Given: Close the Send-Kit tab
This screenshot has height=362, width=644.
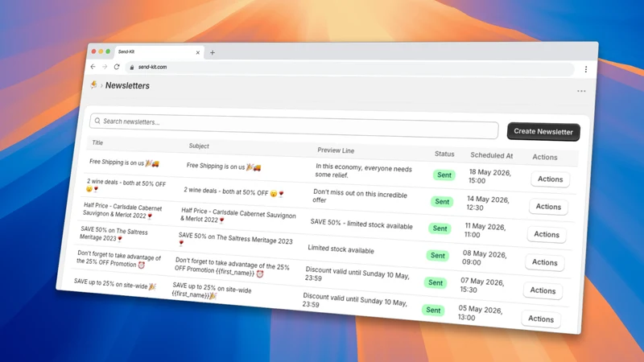Looking at the screenshot, I should 197,52.
